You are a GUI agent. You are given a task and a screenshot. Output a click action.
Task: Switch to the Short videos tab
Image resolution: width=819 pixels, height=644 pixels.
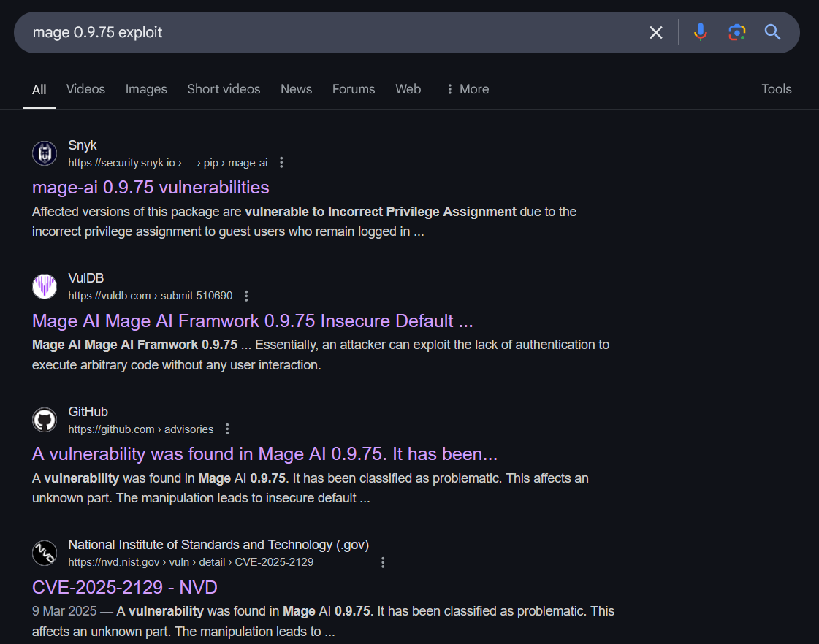click(224, 89)
